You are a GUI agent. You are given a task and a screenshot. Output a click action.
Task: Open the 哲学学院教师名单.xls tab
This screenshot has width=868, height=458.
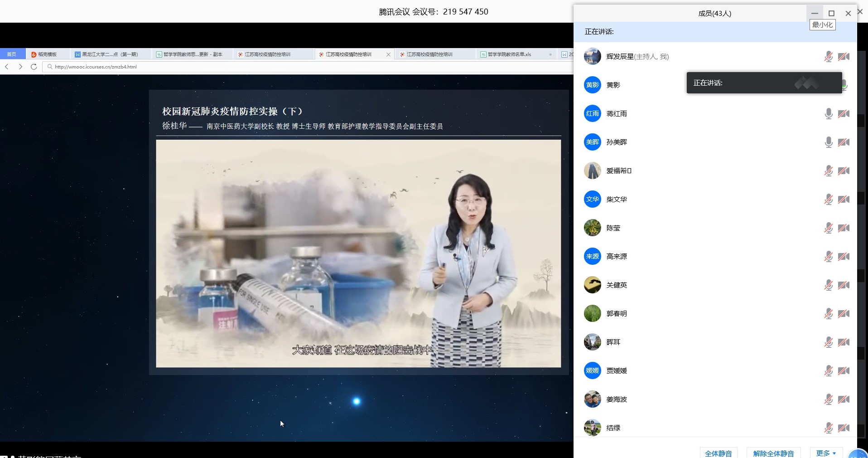coord(509,54)
